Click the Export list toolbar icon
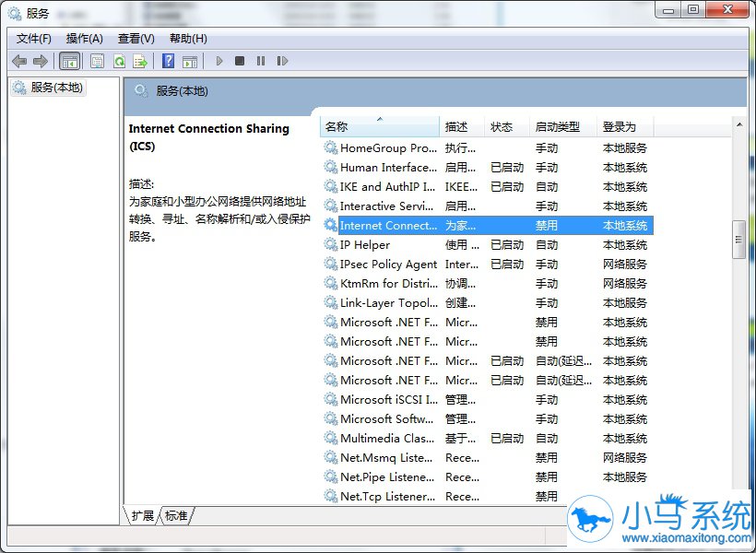 [140, 61]
